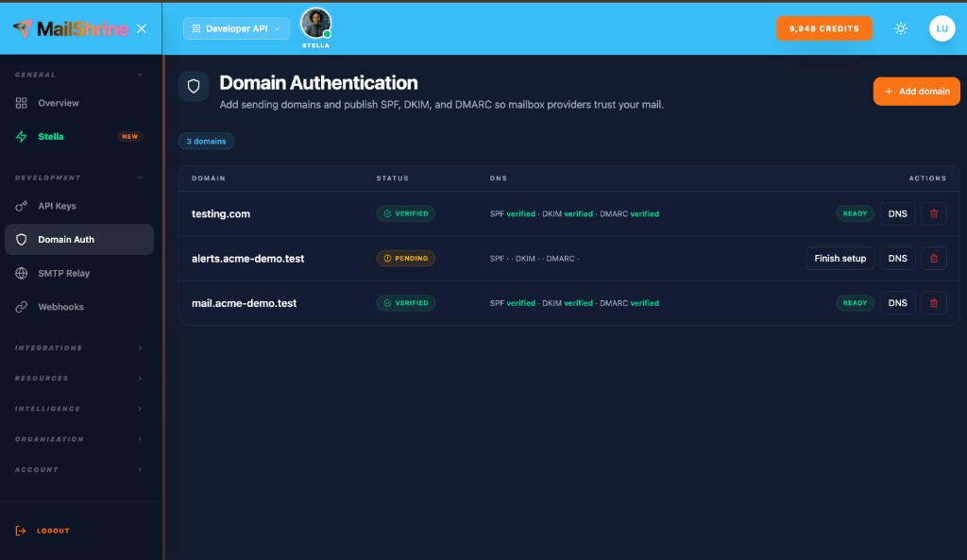Click the Ready badge for mail.acme-demo.test
Screen dimensions: 967x560
(x=855, y=303)
